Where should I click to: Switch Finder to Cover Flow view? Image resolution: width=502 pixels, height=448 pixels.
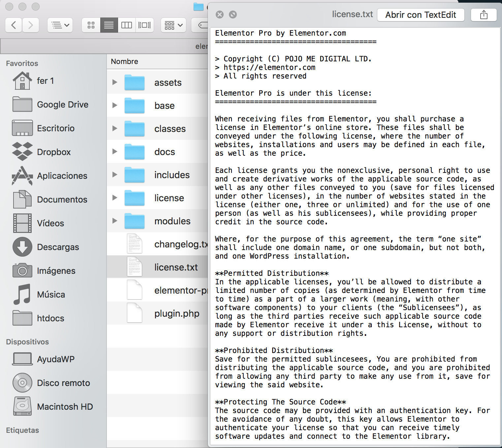click(144, 25)
